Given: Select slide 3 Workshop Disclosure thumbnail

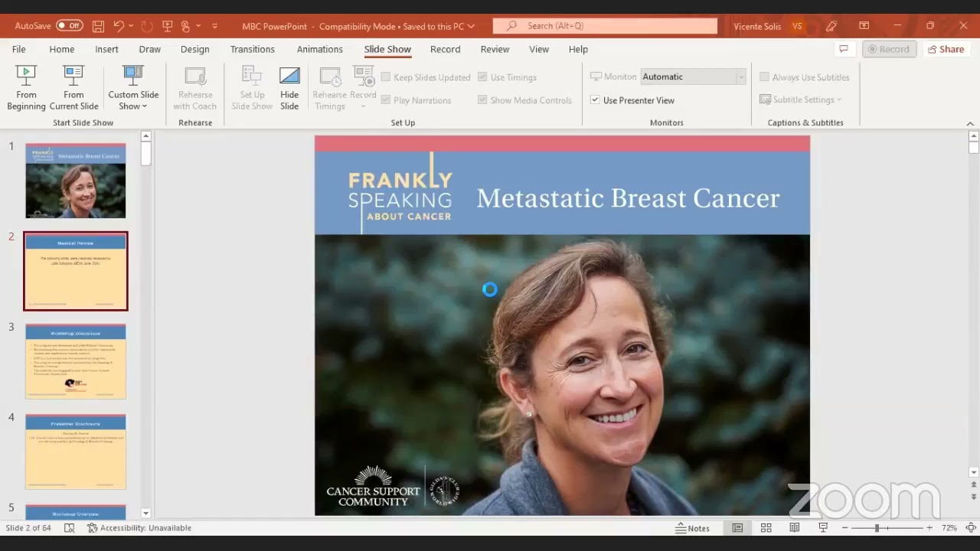Looking at the screenshot, I should 75,361.
